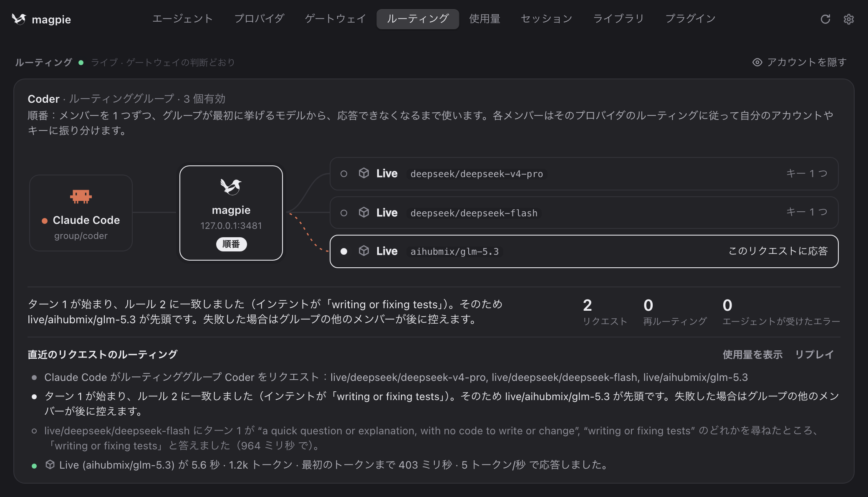Open the セッション tab
Viewport: 868px width, 497px height.
click(546, 19)
